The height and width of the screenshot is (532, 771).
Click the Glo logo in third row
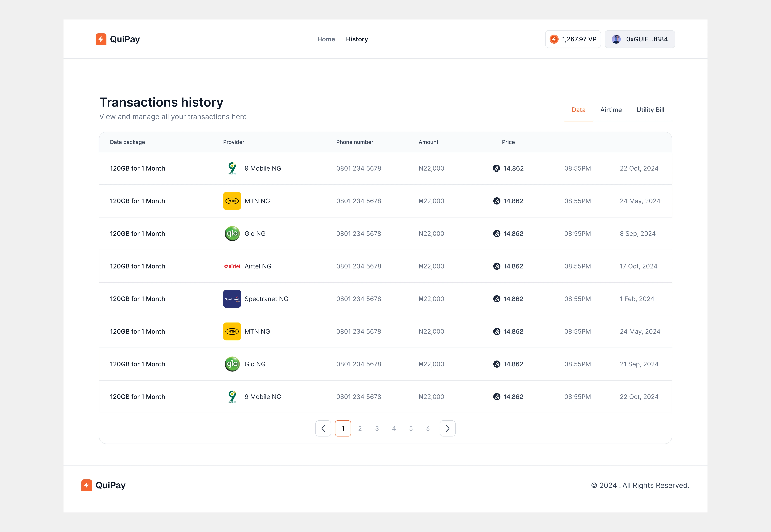click(232, 234)
